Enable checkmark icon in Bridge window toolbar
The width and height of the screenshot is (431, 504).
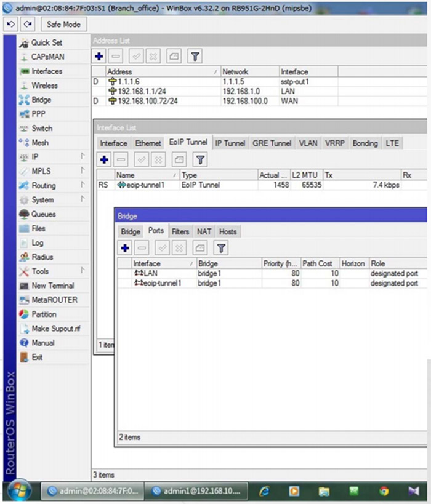coord(163,248)
